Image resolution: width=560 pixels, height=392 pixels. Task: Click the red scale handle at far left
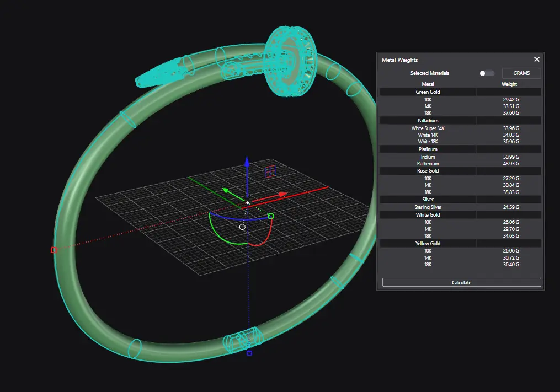[54, 250]
